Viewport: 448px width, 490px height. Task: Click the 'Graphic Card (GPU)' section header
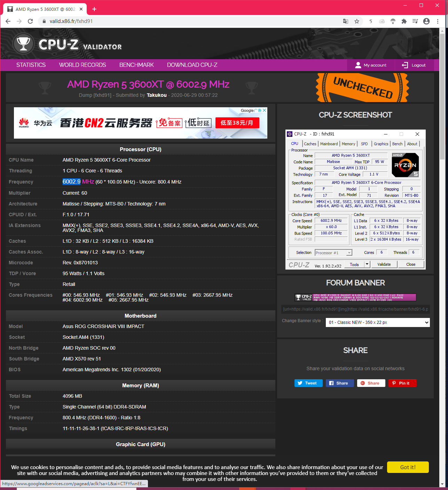pos(141,444)
